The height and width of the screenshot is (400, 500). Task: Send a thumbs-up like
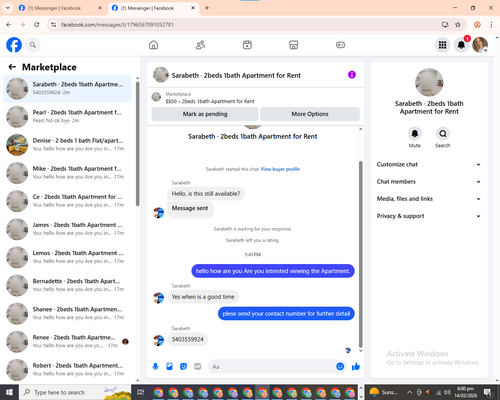(x=356, y=367)
